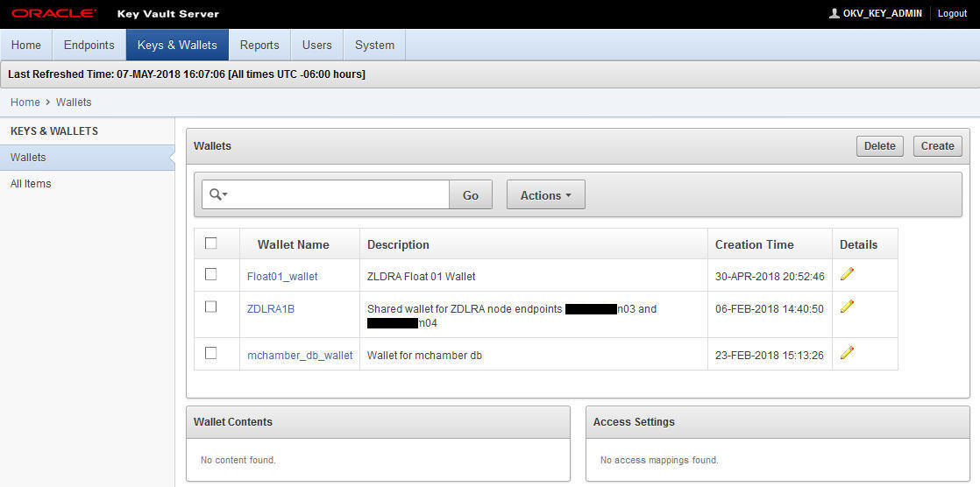Sort by the Creation Time column header
This screenshot has width=980, height=487.
(x=755, y=244)
